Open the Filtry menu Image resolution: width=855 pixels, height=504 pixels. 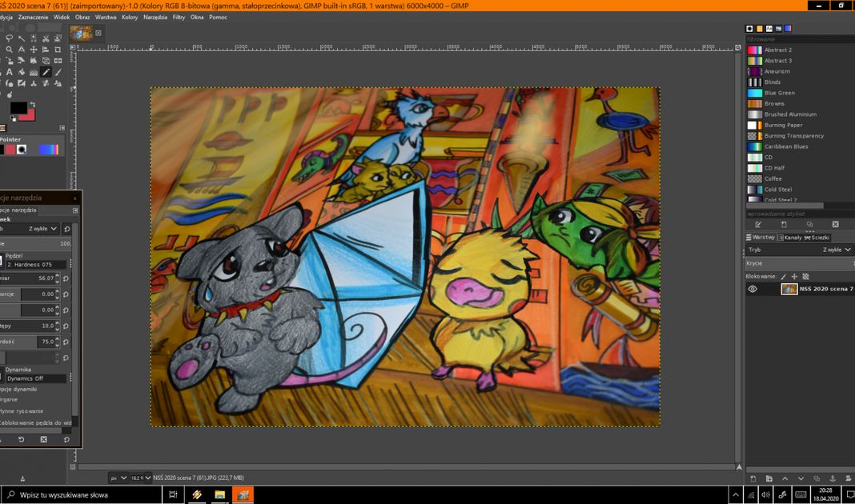179,18
